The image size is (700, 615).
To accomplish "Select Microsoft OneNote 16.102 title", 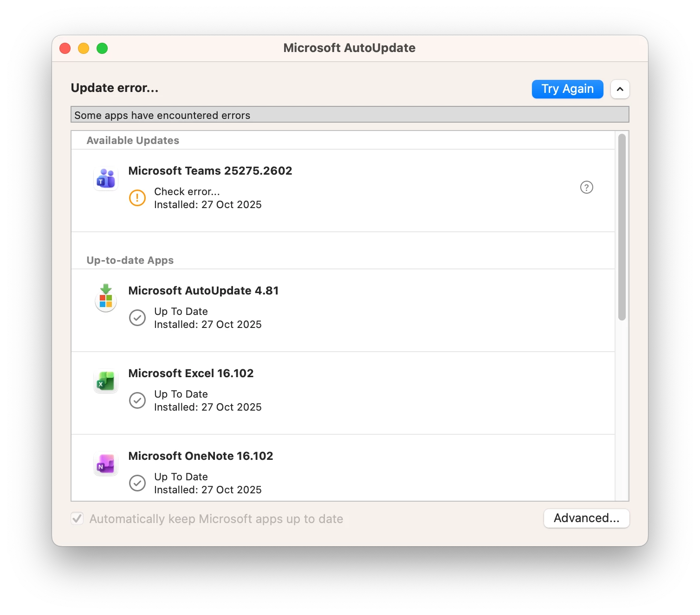I will click(201, 456).
